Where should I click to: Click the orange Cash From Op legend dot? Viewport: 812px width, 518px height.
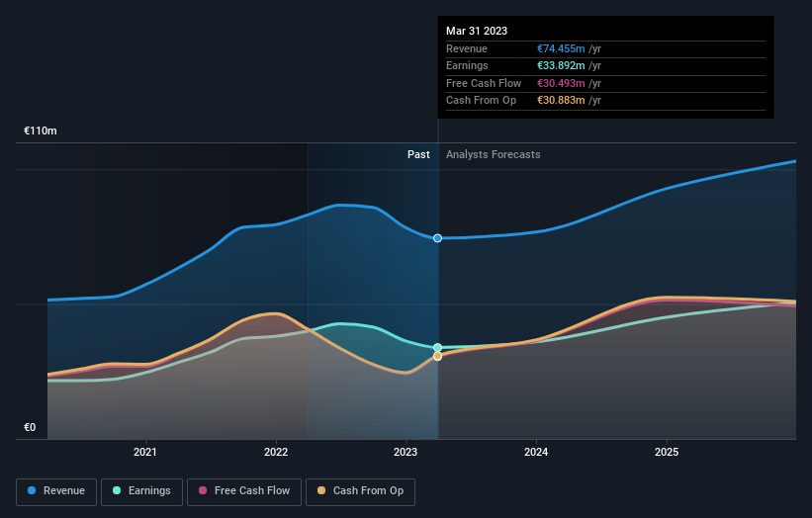321,490
